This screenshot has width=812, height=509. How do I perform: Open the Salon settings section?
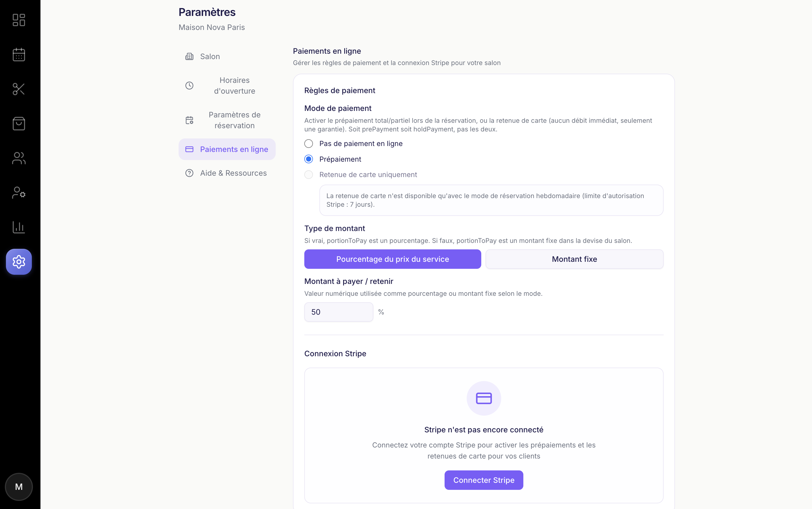[210, 56]
